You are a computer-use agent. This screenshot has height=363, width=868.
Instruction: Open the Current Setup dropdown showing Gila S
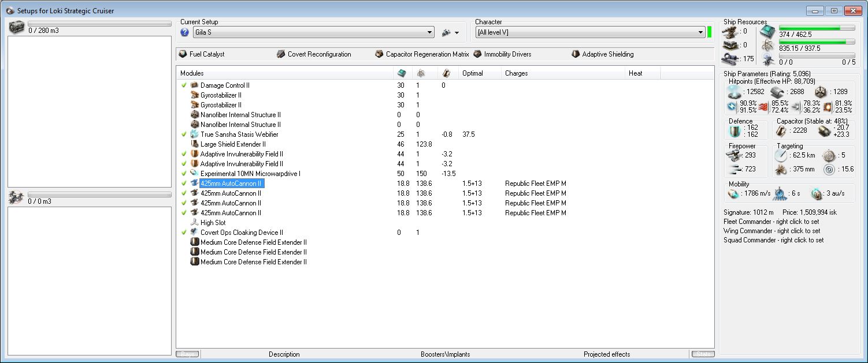click(x=313, y=32)
